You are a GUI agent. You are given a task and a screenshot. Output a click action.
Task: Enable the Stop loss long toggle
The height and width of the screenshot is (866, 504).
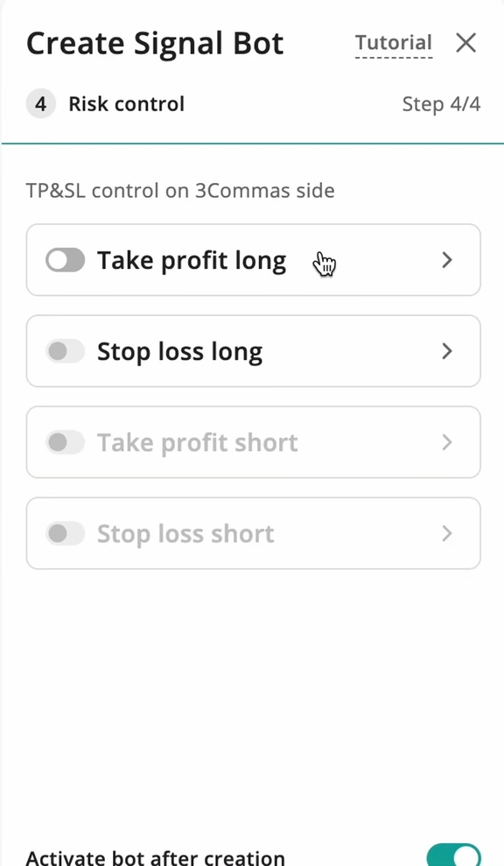[x=65, y=351]
